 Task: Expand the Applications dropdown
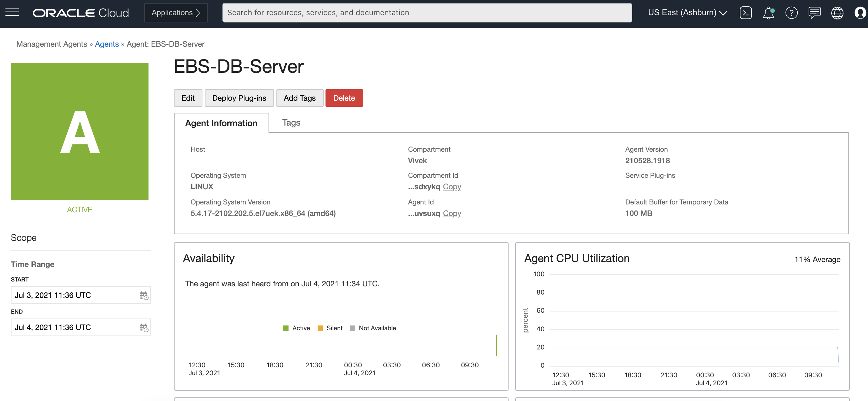tap(175, 12)
